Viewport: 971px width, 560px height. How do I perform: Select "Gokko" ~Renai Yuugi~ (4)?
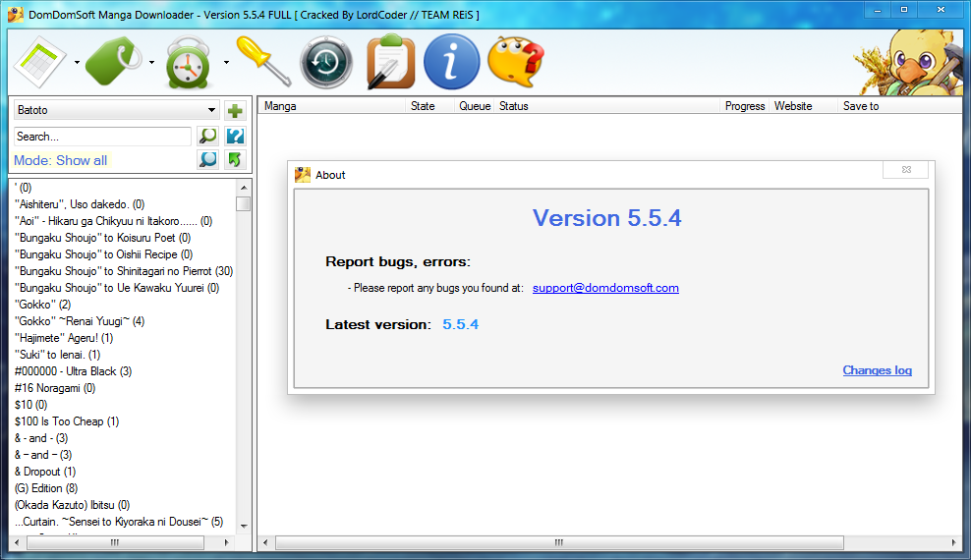click(x=80, y=321)
